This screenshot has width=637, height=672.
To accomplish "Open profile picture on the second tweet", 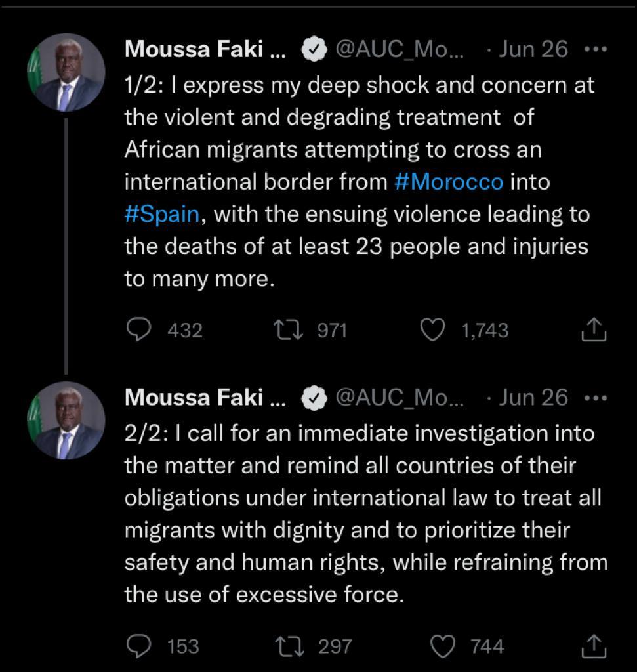I will tap(66, 420).
